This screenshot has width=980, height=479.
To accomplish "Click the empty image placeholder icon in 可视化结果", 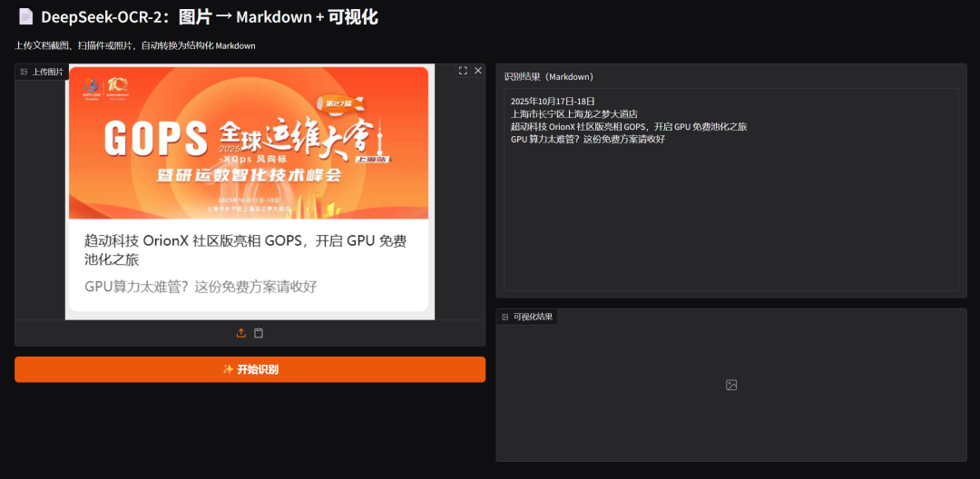I will pyautogui.click(x=731, y=386).
